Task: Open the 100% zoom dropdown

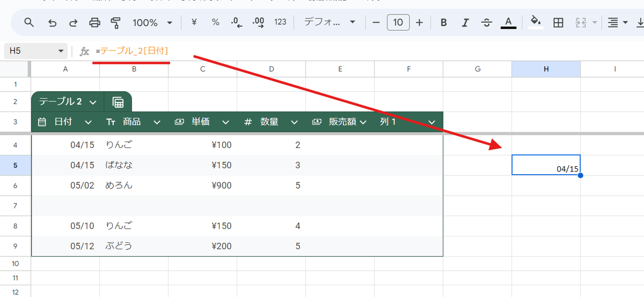Action: (152, 23)
